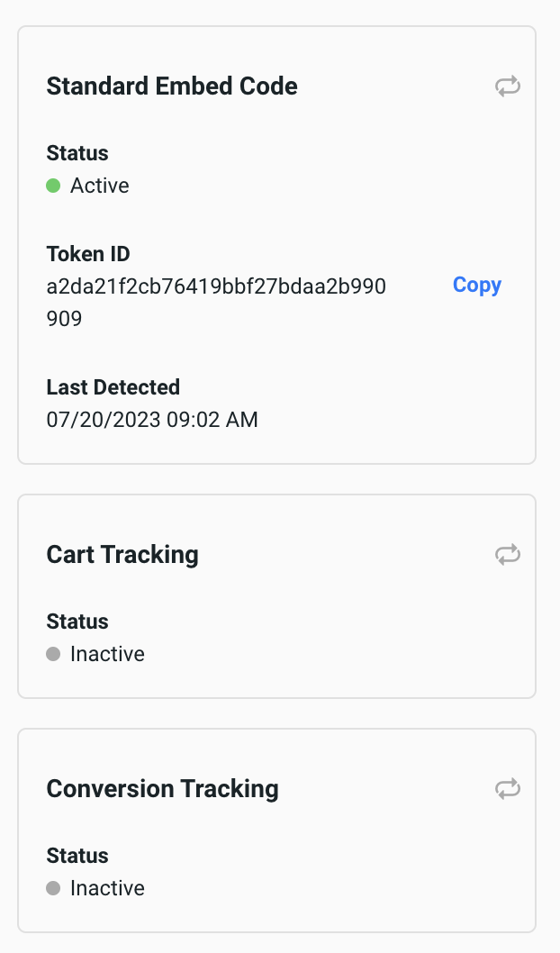The image size is (560, 953).
Task: Click the Inactive text in the Conversion Tracking card
Action: click(x=107, y=888)
